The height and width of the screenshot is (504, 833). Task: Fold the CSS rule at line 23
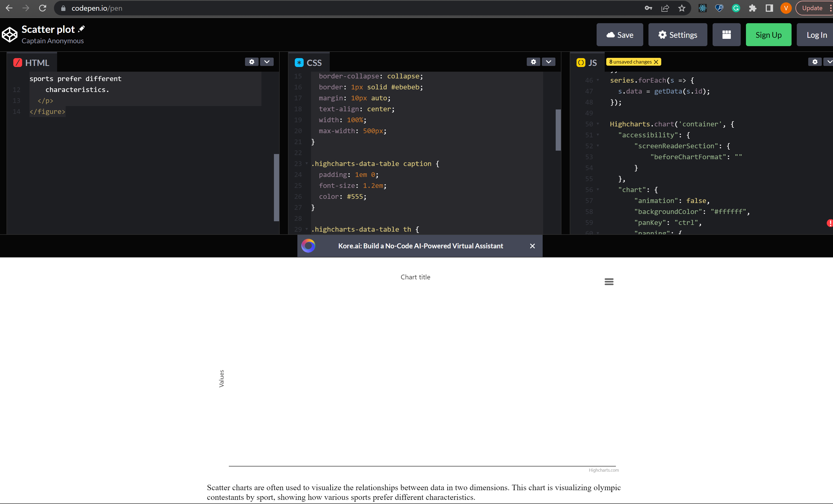[307, 164]
